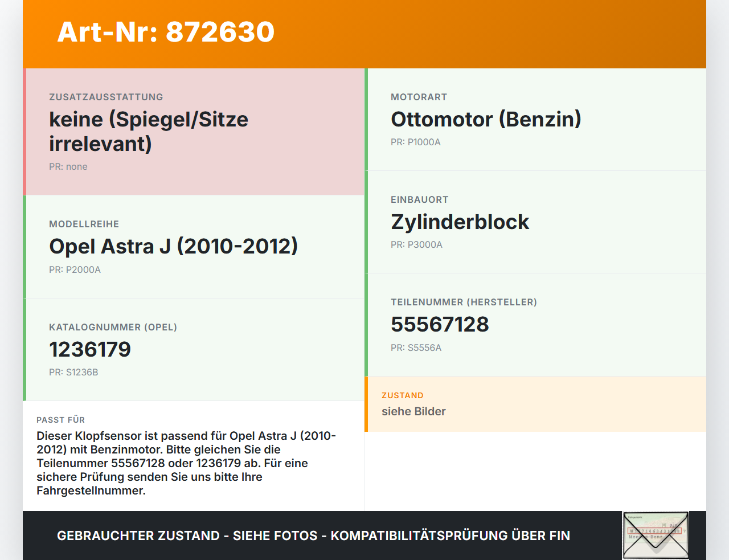Select the Einbauort Zylinderblock card

click(x=535, y=222)
